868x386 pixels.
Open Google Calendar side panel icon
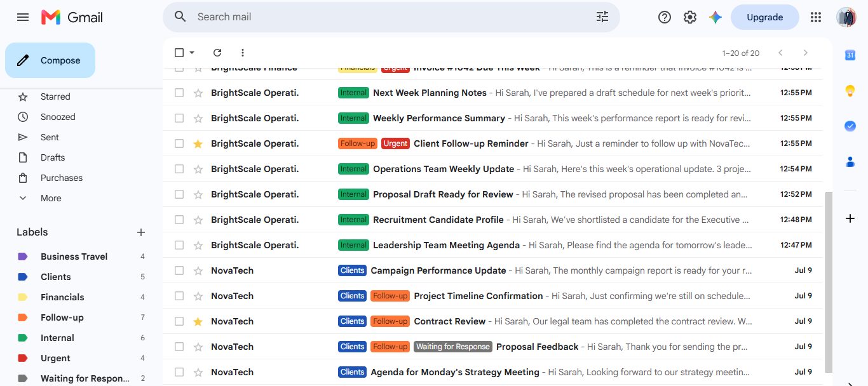850,55
